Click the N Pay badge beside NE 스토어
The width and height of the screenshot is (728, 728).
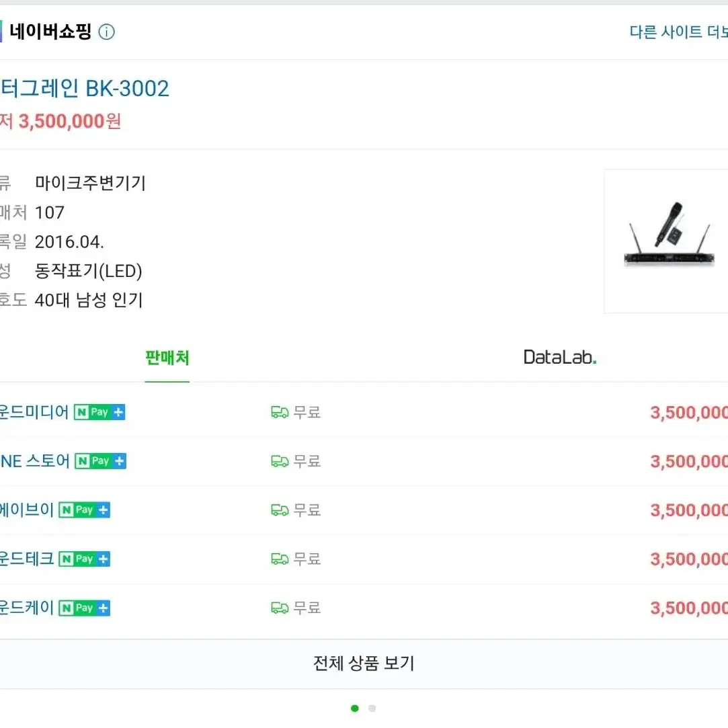click(100, 461)
